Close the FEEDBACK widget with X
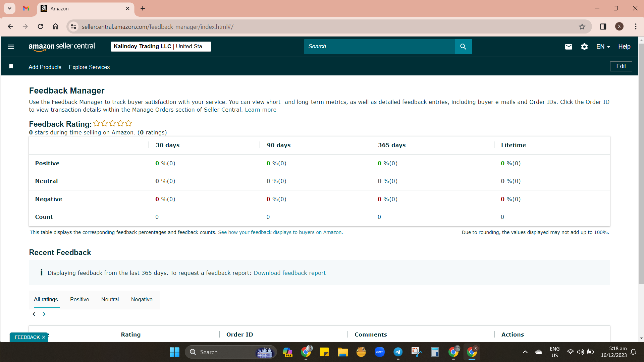Screen dimensions: 644x362 44,337
